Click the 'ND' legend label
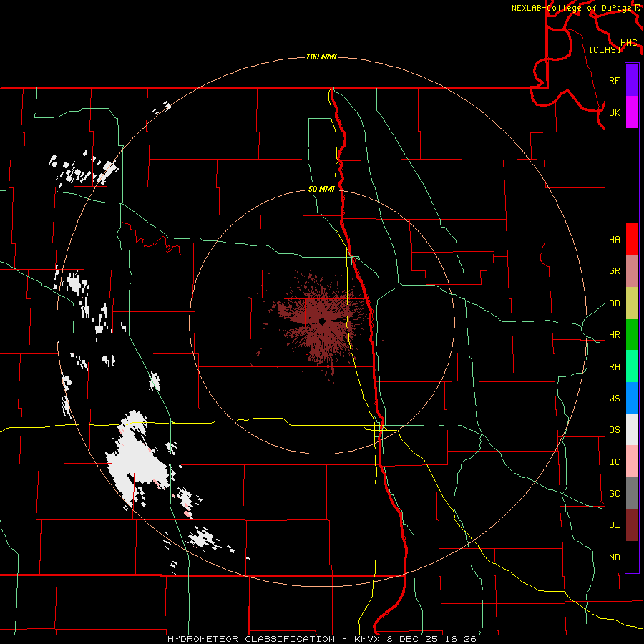Viewport: 644px width, 644px height. point(614,557)
